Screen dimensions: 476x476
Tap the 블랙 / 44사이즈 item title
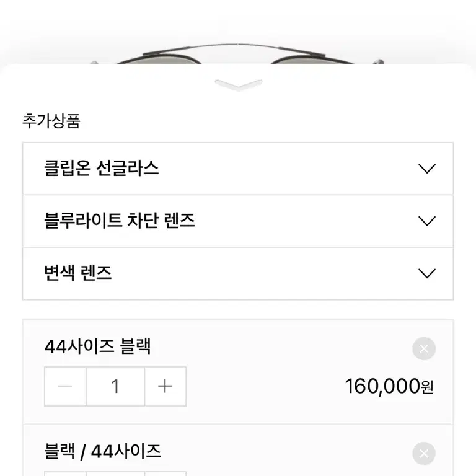103,451
